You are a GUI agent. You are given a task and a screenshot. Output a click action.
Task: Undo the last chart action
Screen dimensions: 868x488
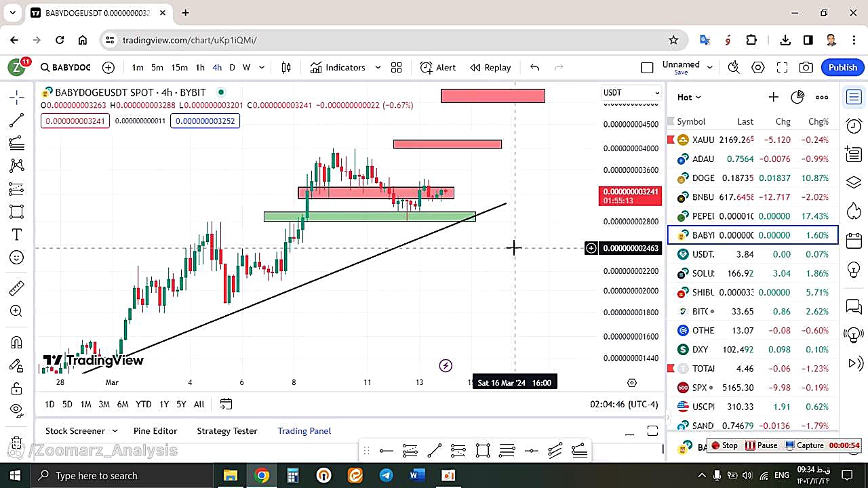point(534,68)
